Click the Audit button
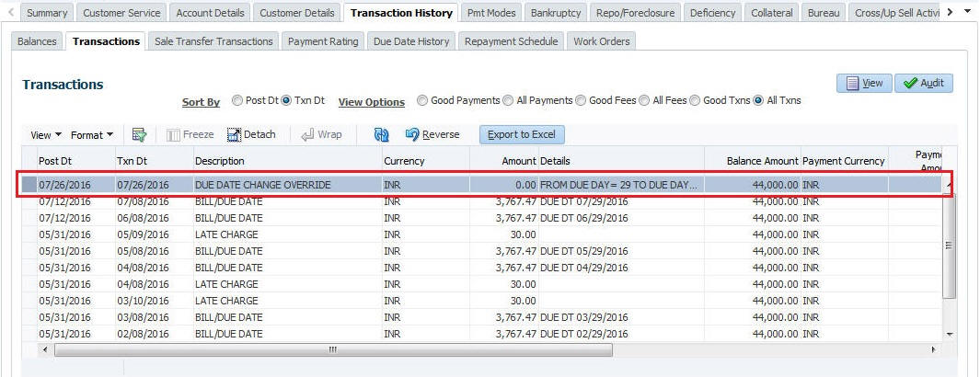 tap(924, 83)
